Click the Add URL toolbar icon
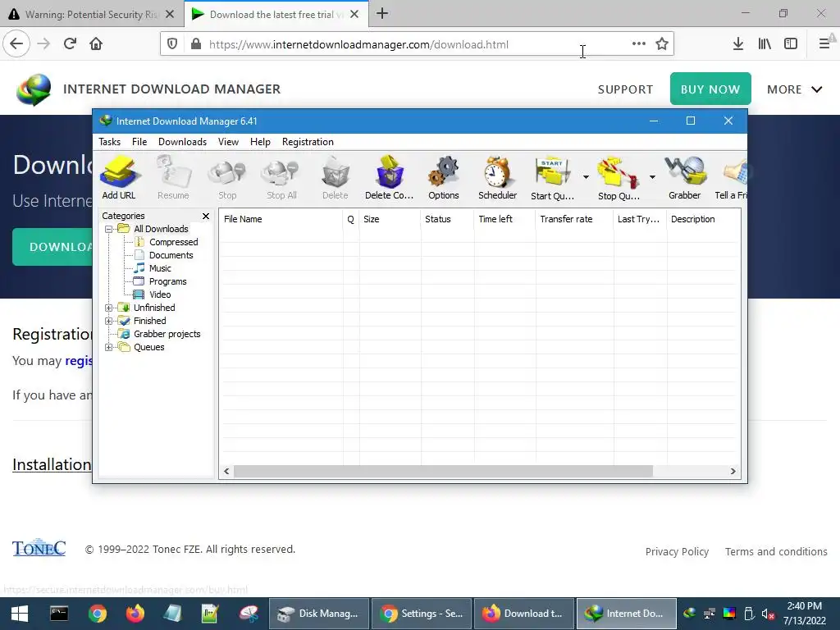 [x=119, y=178]
